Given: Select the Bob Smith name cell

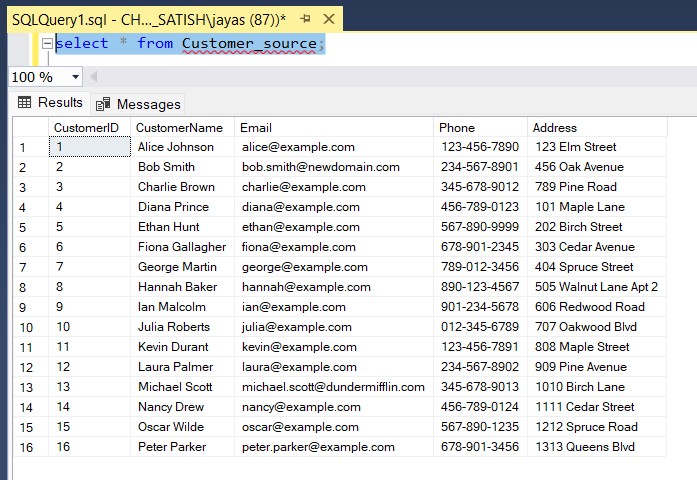Looking at the screenshot, I should pos(182,167).
